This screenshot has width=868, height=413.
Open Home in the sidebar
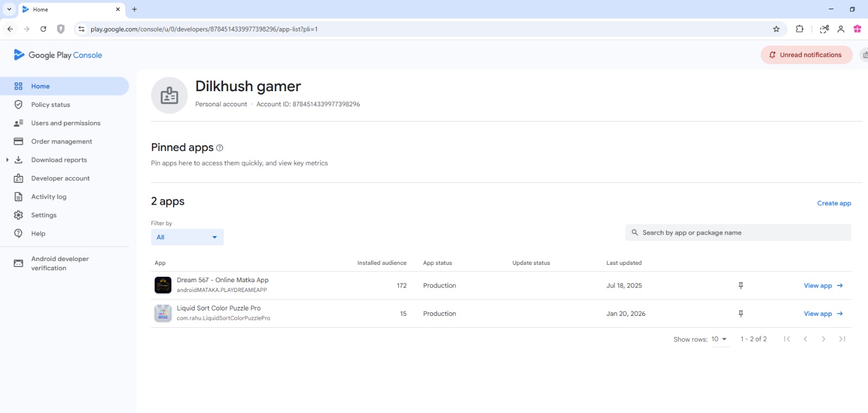pos(64,86)
